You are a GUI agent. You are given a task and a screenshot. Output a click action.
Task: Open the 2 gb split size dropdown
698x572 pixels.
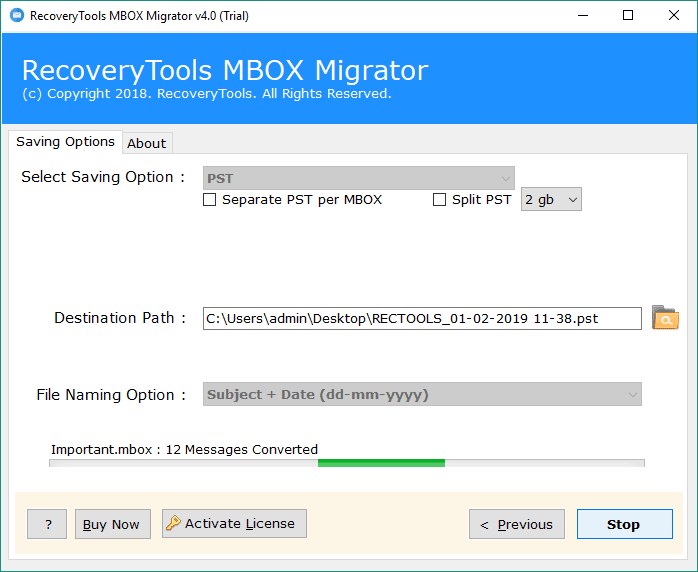[551, 199]
